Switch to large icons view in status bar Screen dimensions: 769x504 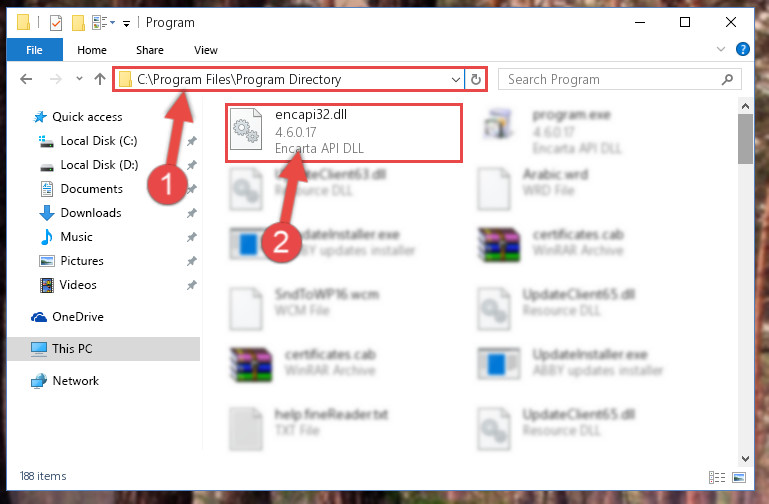tap(739, 477)
